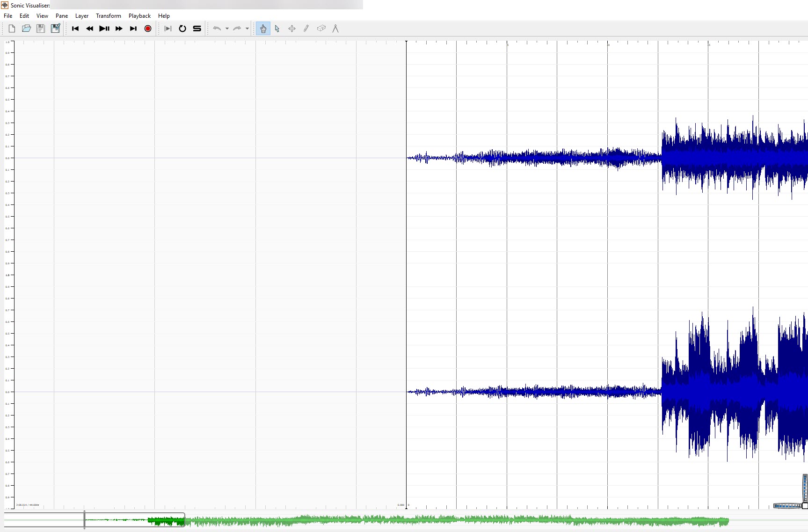Click the horizontal zoom thumbwheel

tap(787, 506)
